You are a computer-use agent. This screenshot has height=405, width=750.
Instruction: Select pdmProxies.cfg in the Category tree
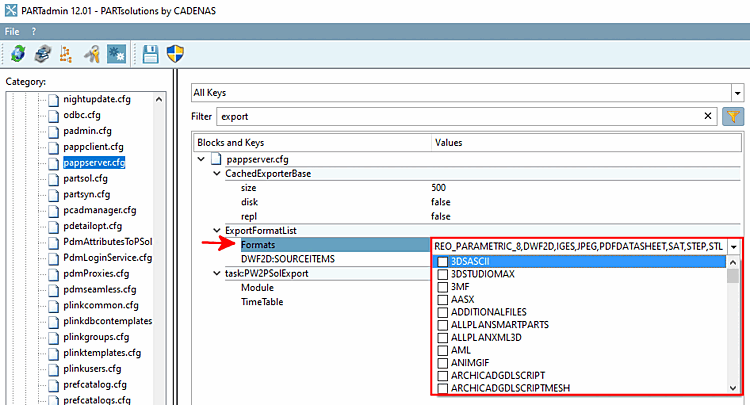click(x=96, y=274)
